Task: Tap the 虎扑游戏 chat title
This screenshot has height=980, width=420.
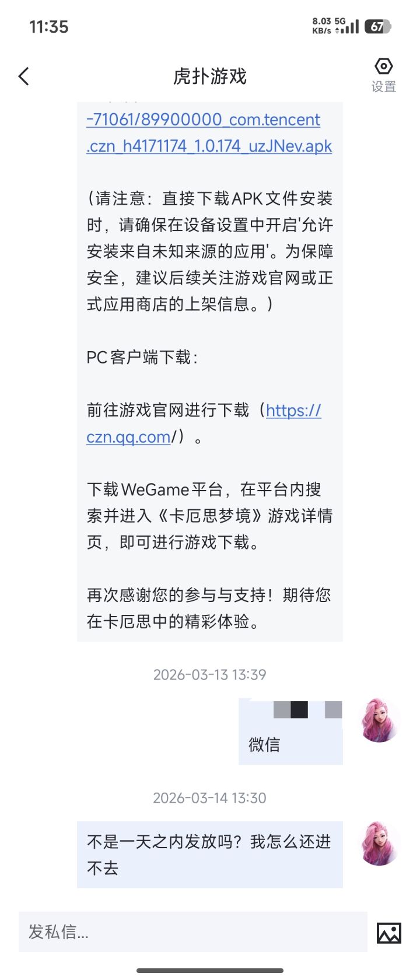Action: 210,76
